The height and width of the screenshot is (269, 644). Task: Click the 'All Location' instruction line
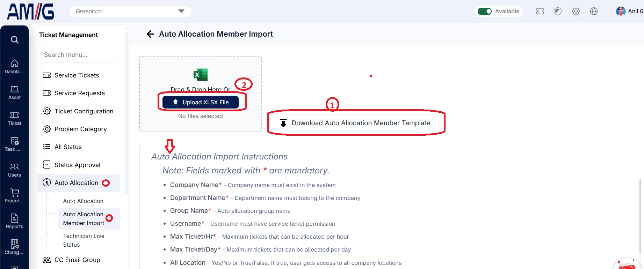point(286,263)
